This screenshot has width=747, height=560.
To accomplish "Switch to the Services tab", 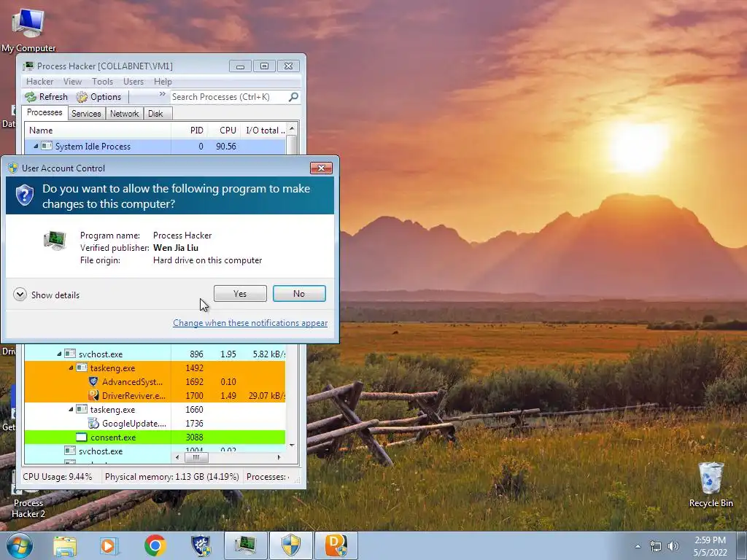I will click(x=86, y=113).
